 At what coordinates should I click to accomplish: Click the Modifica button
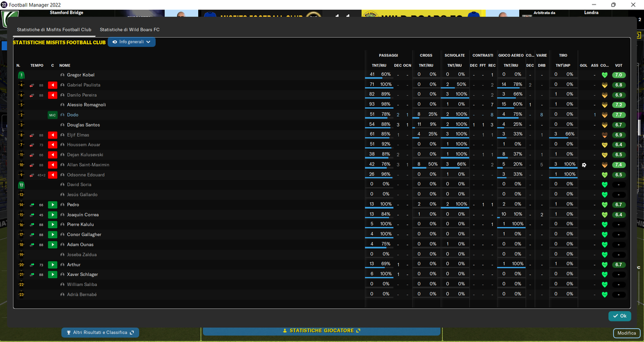click(626, 333)
